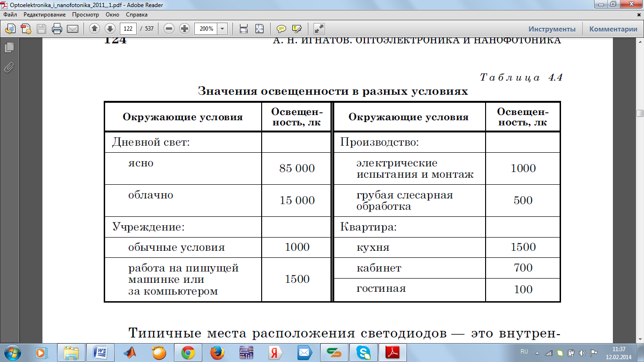644x362 pixels.
Task: Click the table title 'Значения освещенности в разных условиях'
Action: point(332,91)
